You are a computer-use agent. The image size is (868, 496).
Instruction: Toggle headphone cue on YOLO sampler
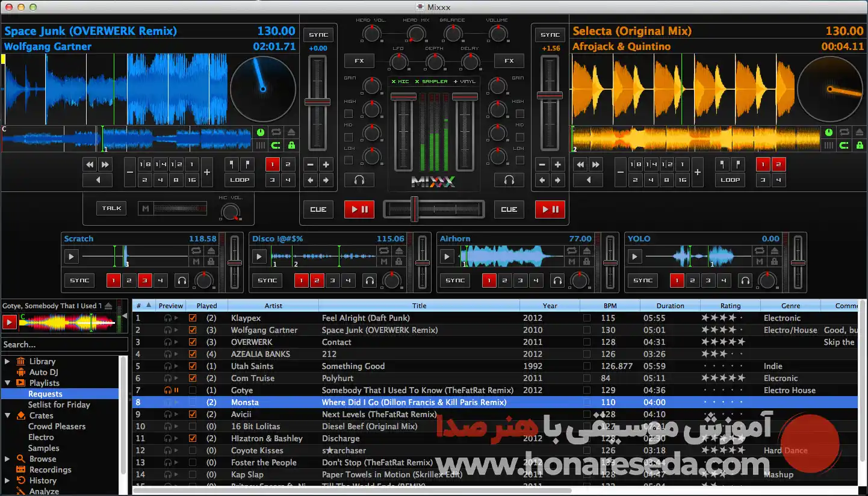[x=745, y=280]
